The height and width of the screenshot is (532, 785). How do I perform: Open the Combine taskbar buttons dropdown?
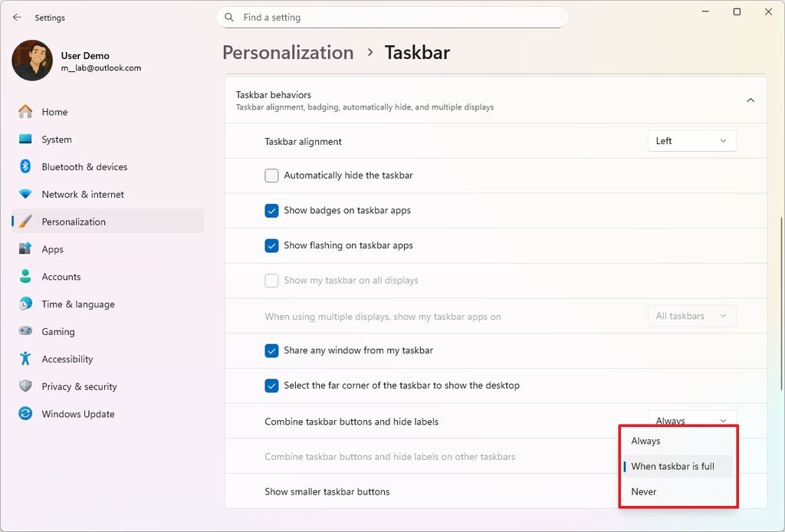pyautogui.click(x=691, y=420)
